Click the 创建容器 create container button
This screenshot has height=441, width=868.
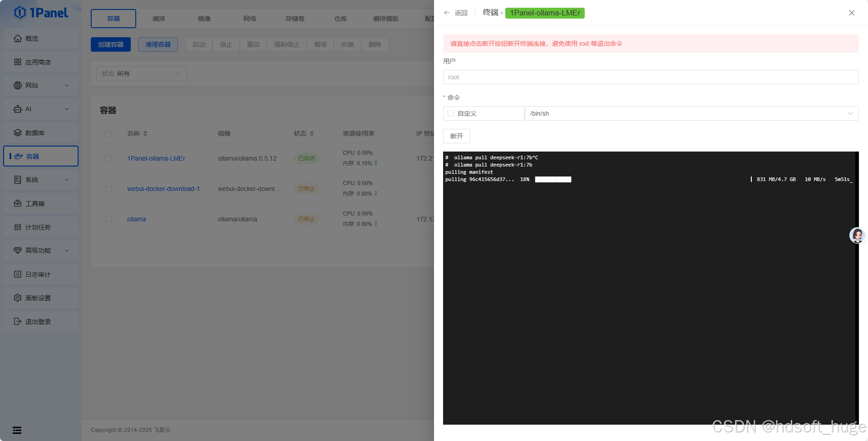111,44
